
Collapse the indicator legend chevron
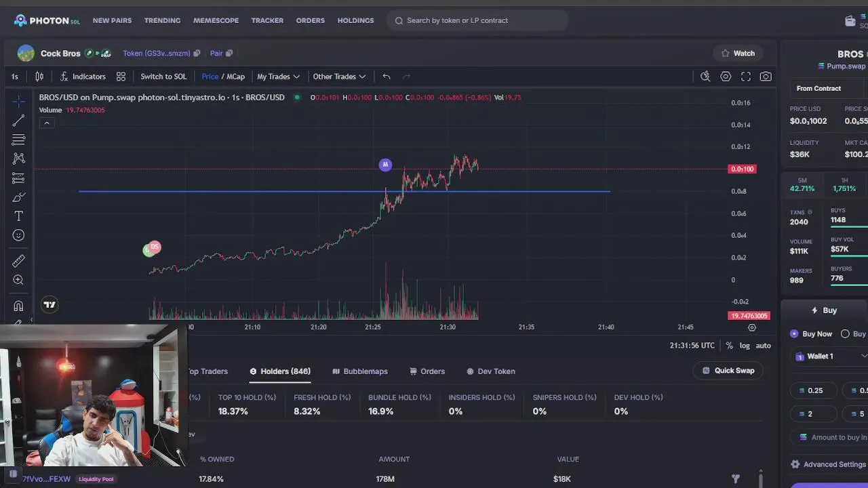47,123
